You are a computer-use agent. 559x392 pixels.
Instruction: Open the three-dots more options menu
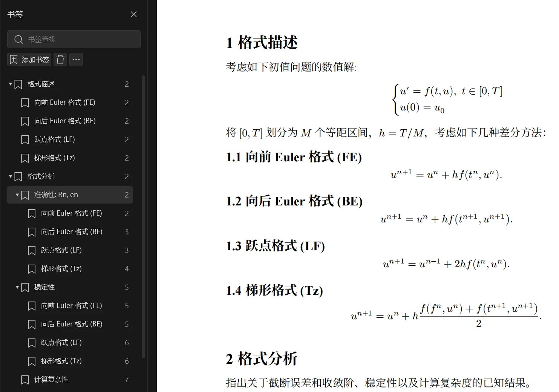[x=76, y=60]
